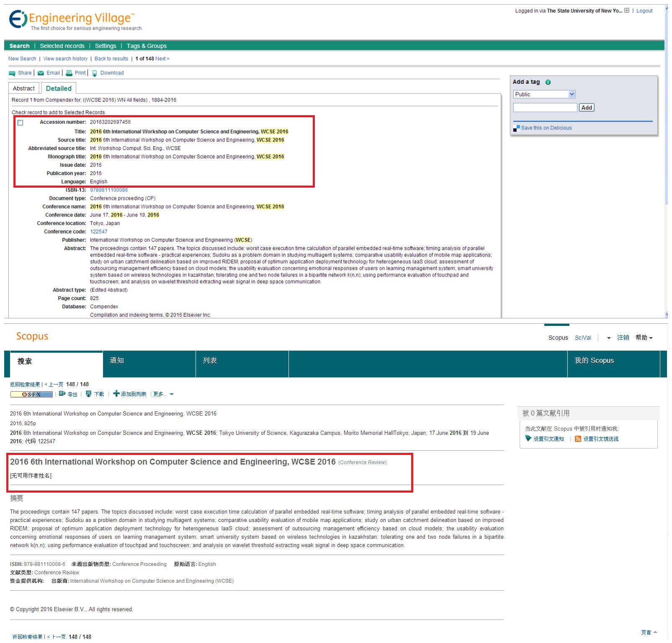The image size is (672, 643).
Task: Click the SFX button in Scopus
Action: click(32, 394)
